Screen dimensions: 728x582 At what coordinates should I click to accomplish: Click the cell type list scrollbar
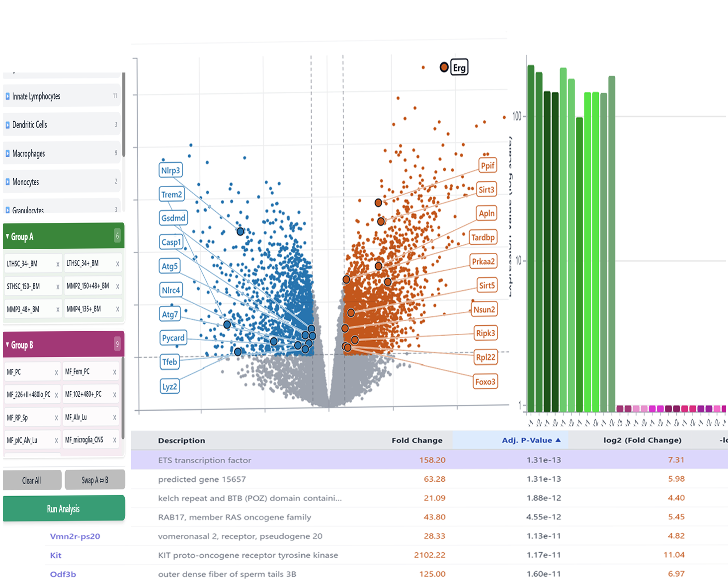(x=123, y=114)
